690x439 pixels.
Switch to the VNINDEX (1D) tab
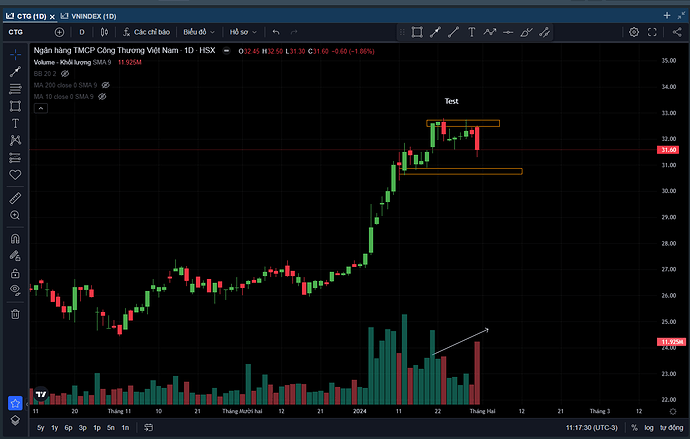coord(88,16)
